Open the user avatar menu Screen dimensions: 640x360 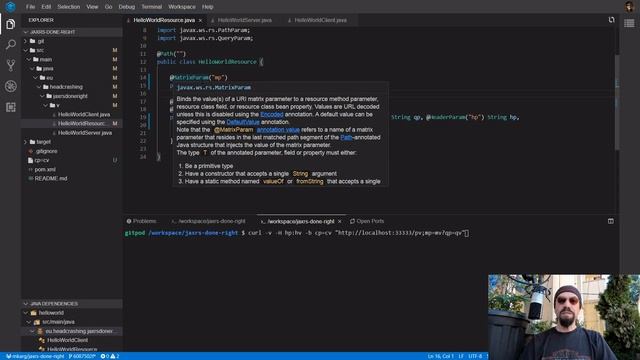coord(629,7)
